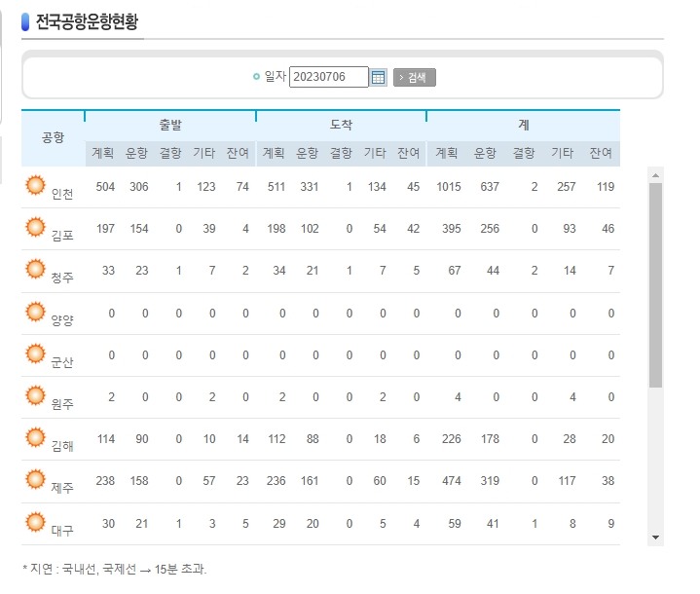
Task: Click the table's vertical scrollbar thumb
Action: pos(655,285)
